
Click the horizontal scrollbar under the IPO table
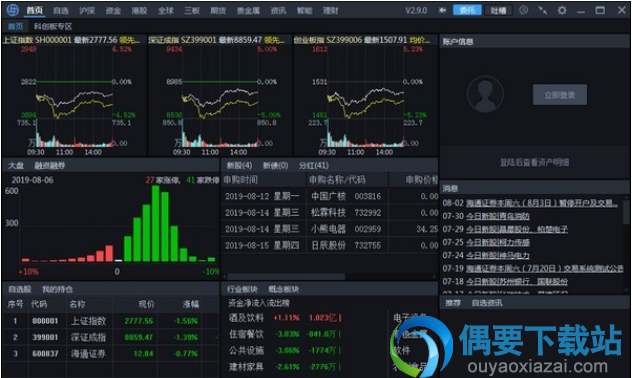point(286,277)
